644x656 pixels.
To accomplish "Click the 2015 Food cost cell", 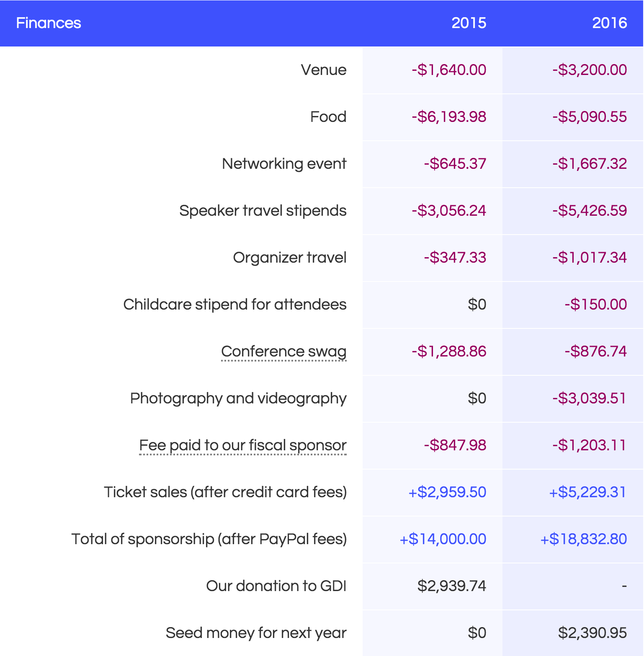I will (x=448, y=117).
